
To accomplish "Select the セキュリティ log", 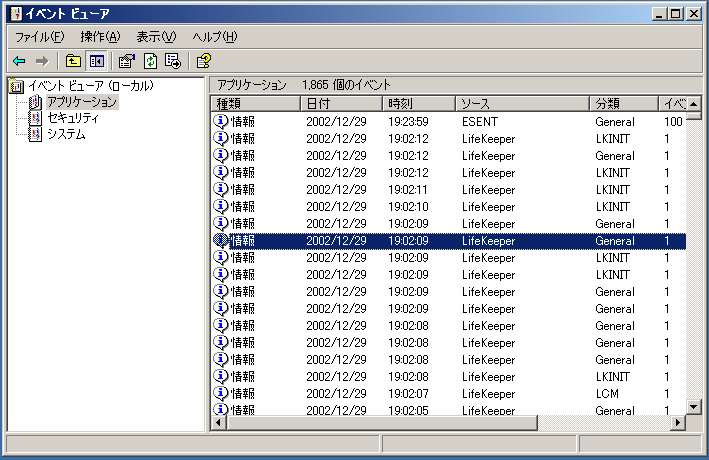I will pyautogui.click(x=73, y=119).
